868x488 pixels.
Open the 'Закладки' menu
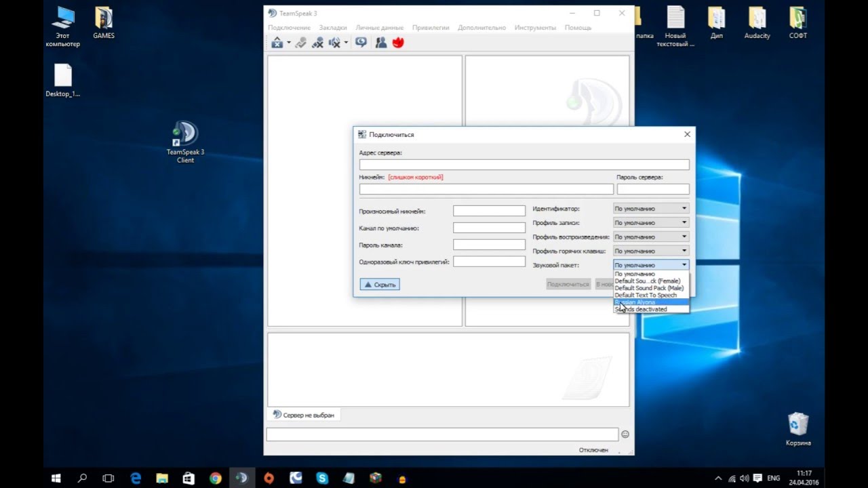333,28
